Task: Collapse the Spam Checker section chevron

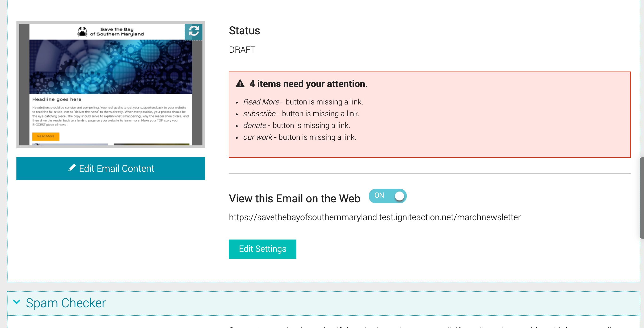Action: click(17, 302)
